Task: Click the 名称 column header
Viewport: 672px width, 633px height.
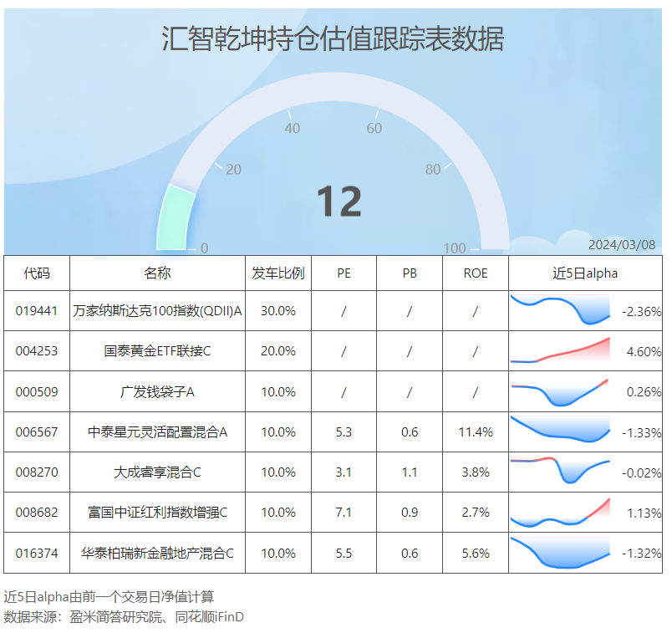Action: pos(157,273)
